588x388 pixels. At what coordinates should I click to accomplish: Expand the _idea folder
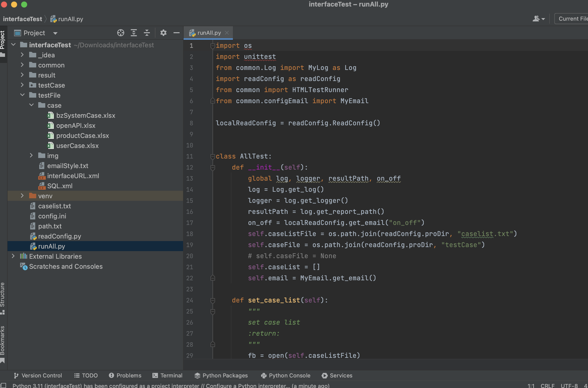pyautogui.click(x=22, y=55)
